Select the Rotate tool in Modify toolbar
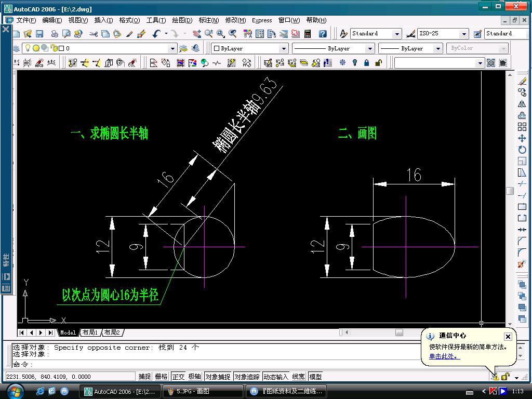 point(522,150)
